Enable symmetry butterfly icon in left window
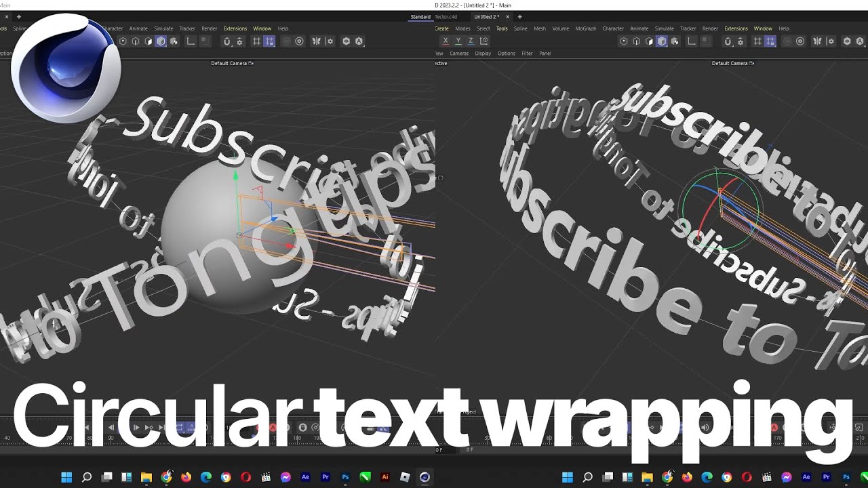The width and height of the screenshot is (868, 488). coord(316,41)
